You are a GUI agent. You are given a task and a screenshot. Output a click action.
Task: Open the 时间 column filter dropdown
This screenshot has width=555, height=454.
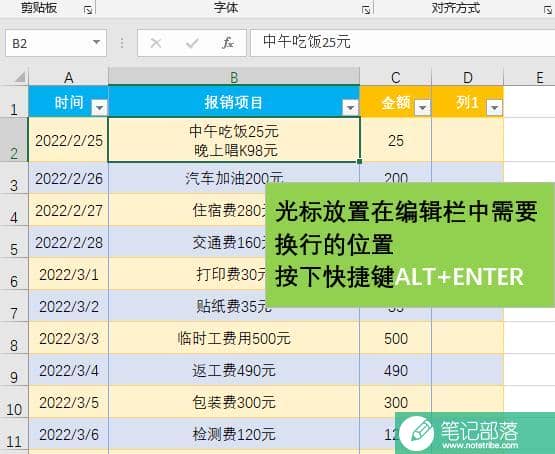click(x=99, y=107)
